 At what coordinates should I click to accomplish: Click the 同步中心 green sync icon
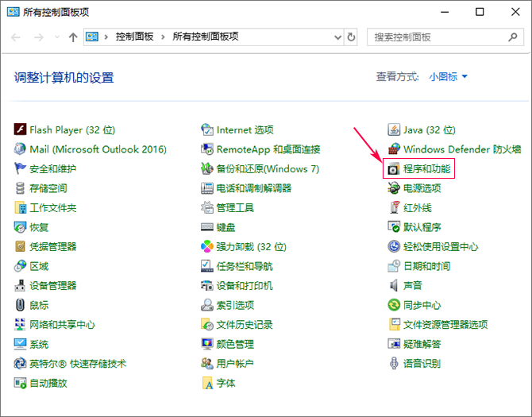coord(394,305)
